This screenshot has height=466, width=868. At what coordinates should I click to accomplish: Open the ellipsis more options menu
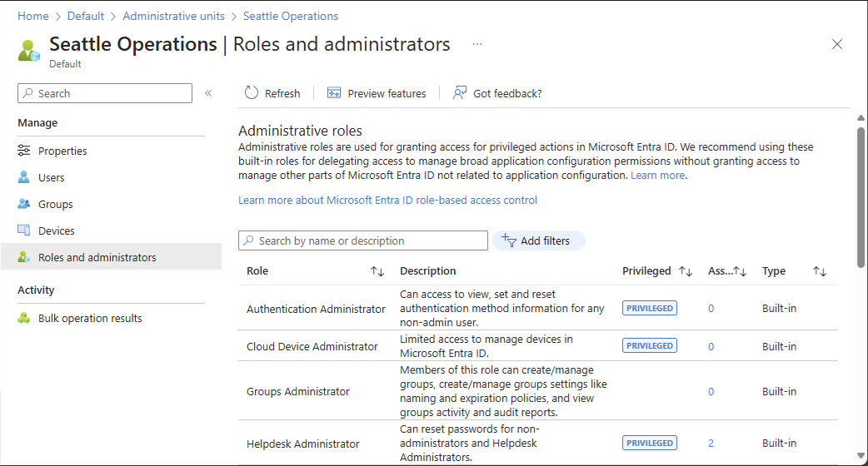477,44
